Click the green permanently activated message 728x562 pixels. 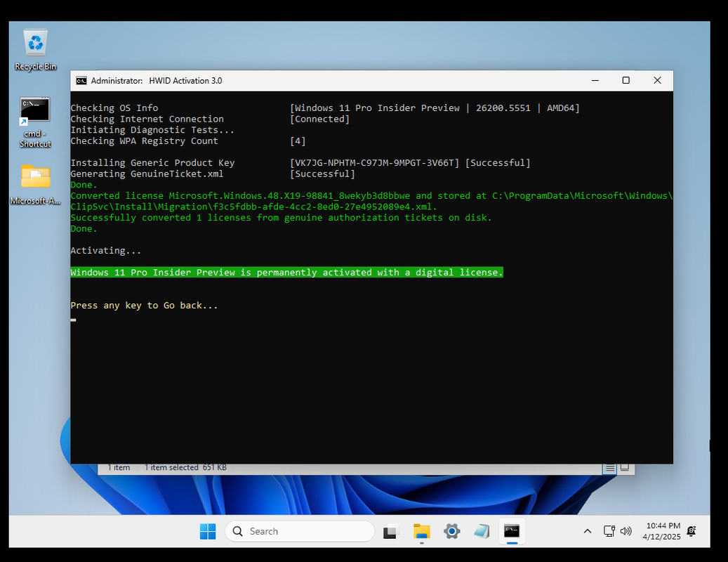286,272
